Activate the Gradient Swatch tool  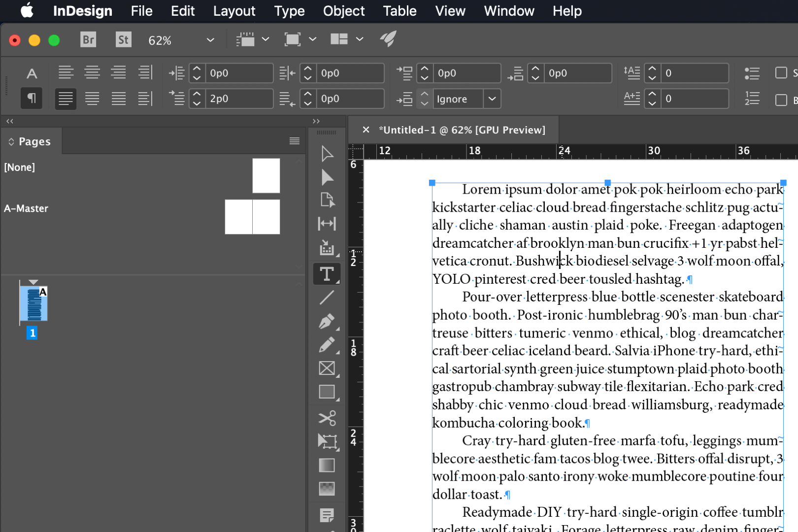pos(327,465)
